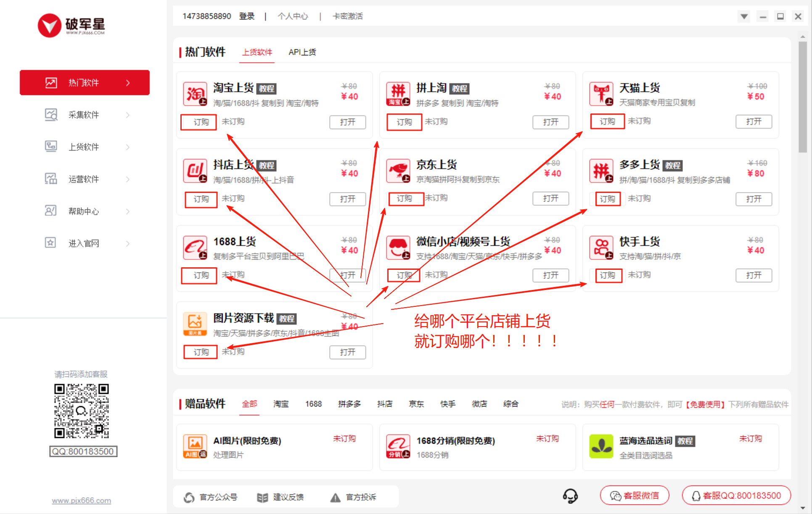Click the 1688 listing software icon

tap(195, 248)
